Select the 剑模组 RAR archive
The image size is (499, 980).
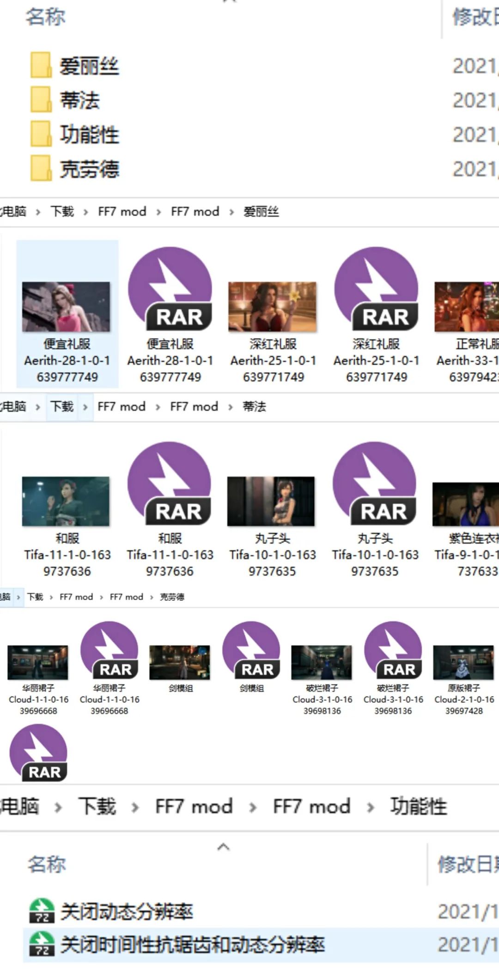[251, 650]
